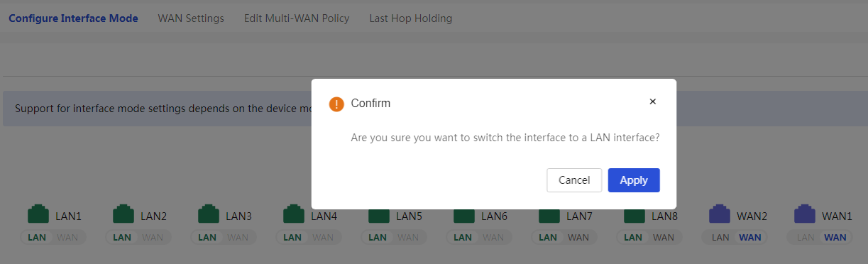Screen dimensions: 868x264
Task: Toggle the LAN3 interface mode switch
Action: click(x=224, y=238)
